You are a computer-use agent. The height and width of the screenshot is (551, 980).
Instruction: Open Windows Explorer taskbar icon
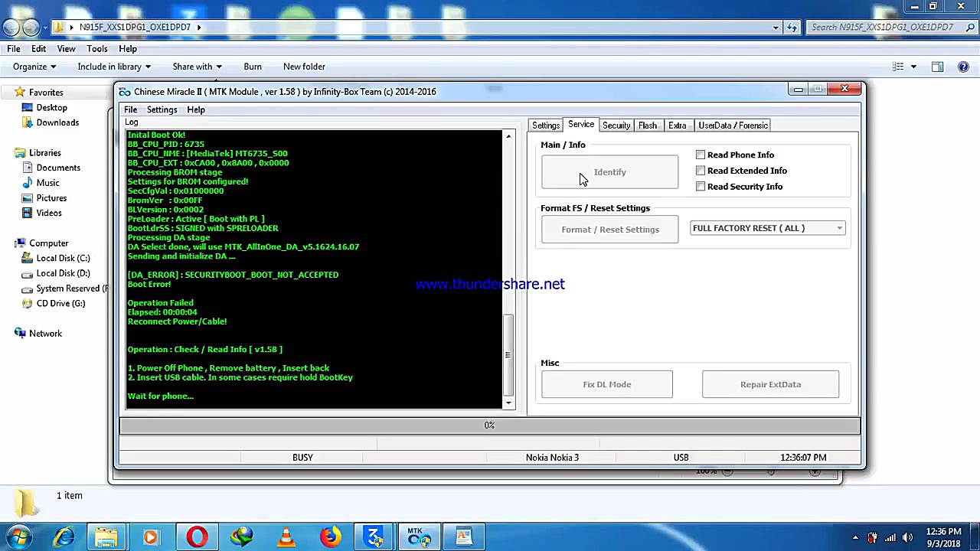click(107, 537)
